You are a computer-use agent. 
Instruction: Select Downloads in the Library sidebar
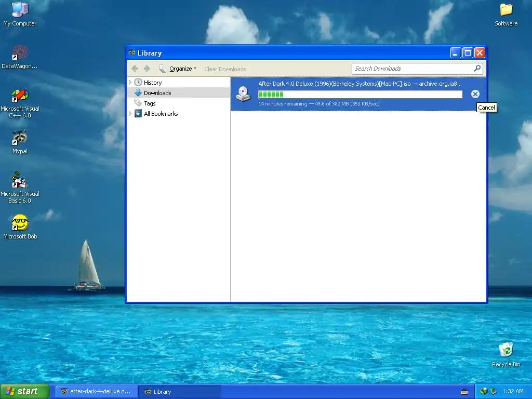click(x=179, y=92)
